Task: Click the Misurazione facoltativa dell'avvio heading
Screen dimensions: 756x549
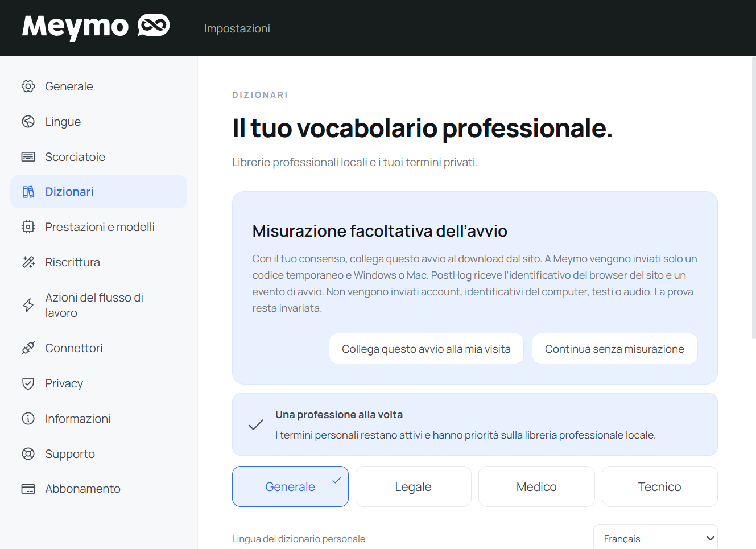Action: [380, 231]
